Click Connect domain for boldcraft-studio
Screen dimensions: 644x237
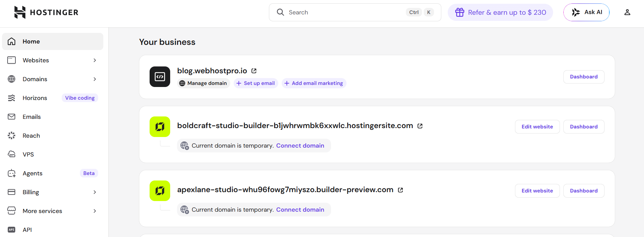[x=300, y=146]
